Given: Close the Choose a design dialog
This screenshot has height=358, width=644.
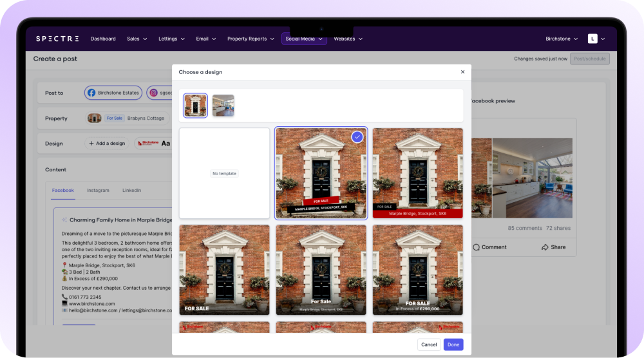Looking at the screenshot, I should tap(462, 72).
